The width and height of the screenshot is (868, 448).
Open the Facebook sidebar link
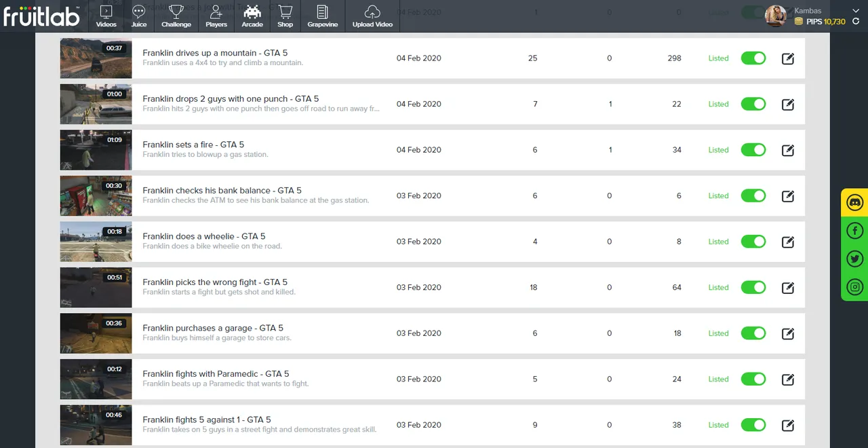pyautogui.click(x=855, y=231)
